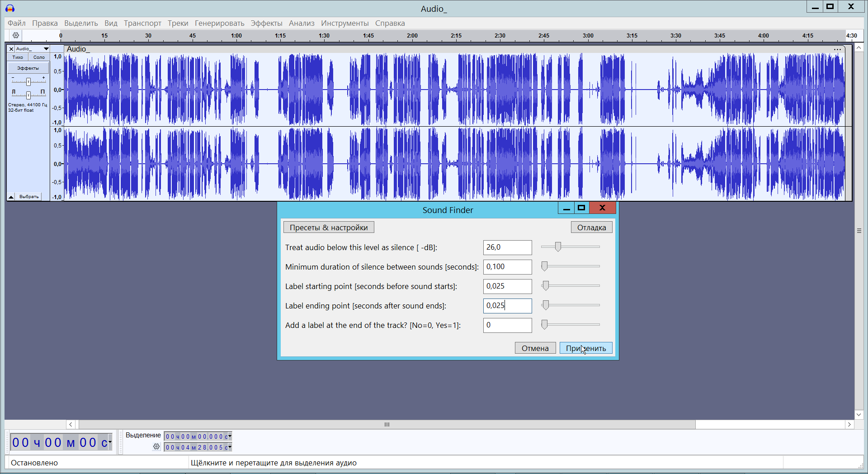Toggle solo with the Соло button
The height and width of the screenshot is (474, 868).
[39, 57]
